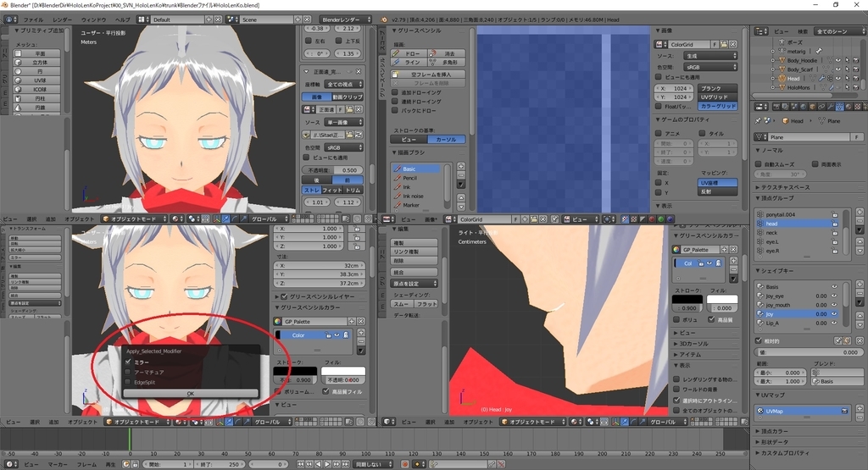Choose the UVグリッド generated type
868x470 pixels.
pyautogui.click(x=717, y=97)
